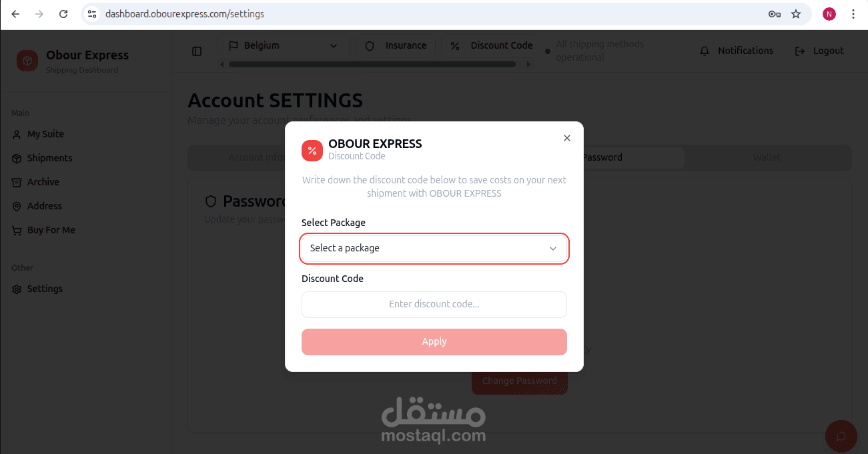The width and height of the screenshot is (868, 454).
Task: Toggle the sidebar panel icon
Action: [197, 51]
